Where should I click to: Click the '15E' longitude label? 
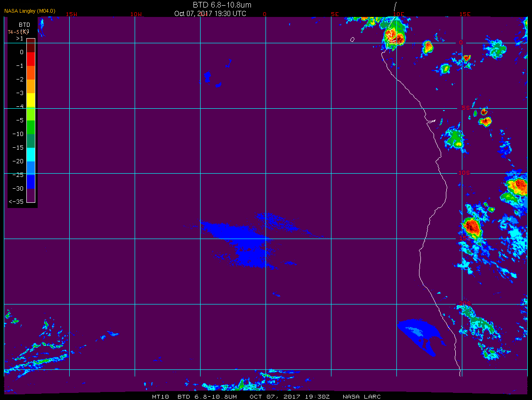[465, 14]
